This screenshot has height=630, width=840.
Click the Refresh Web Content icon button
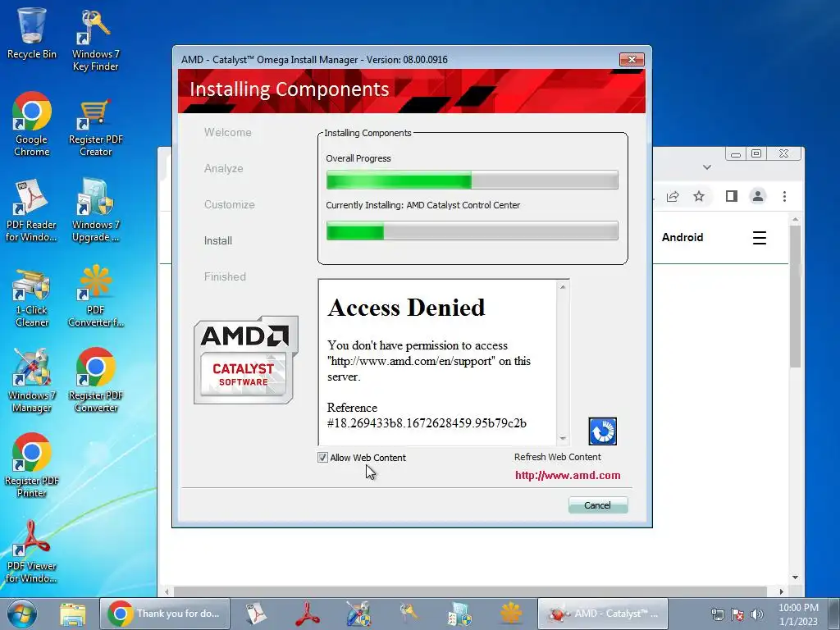point(602,431)
